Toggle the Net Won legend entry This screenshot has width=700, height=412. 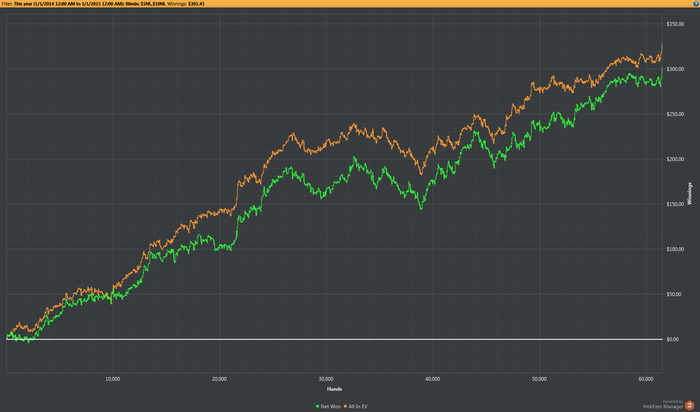coord(328,407)
